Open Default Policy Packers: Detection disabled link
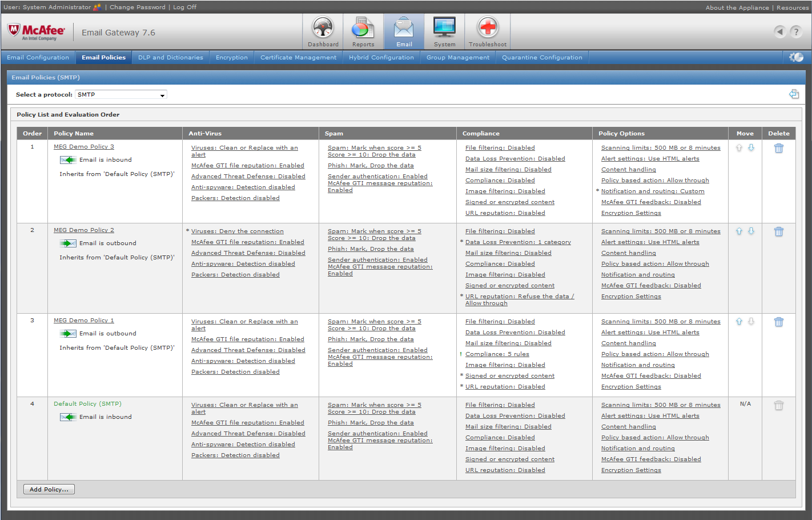 coord(235,455)
